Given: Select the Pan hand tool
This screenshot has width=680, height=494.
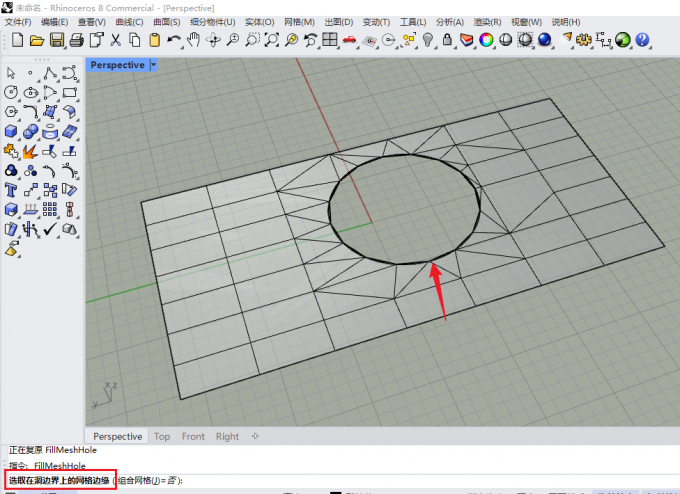Looking at the screenshot, I should coord(193,40).
